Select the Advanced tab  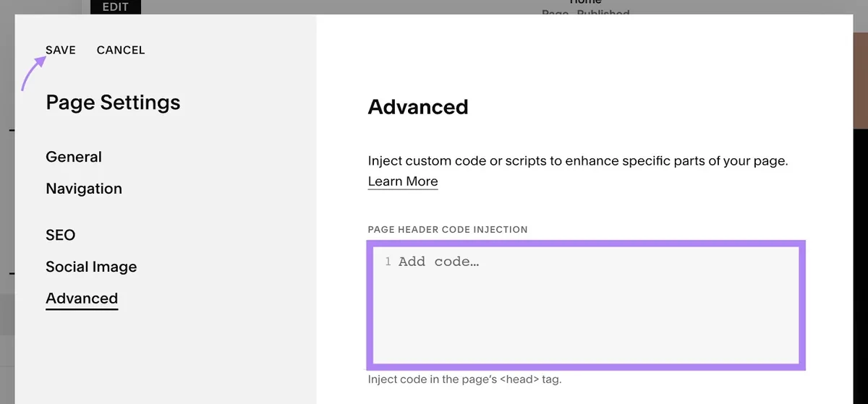pos(82,298)
